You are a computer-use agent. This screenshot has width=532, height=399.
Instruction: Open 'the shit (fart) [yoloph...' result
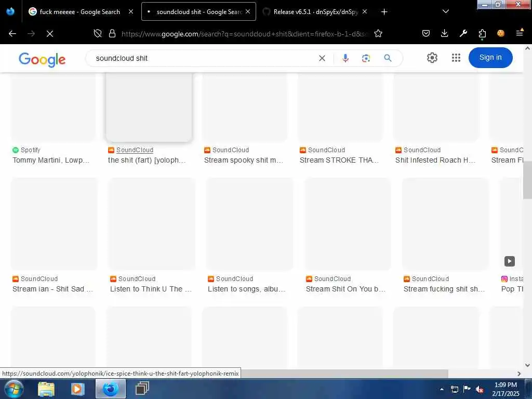[147, 160]
